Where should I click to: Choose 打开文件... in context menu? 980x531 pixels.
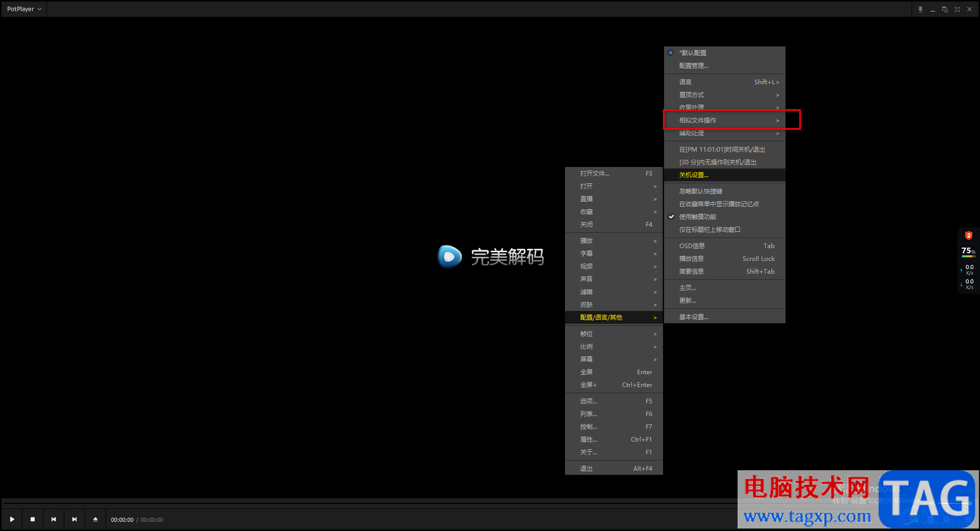point(614,174)
